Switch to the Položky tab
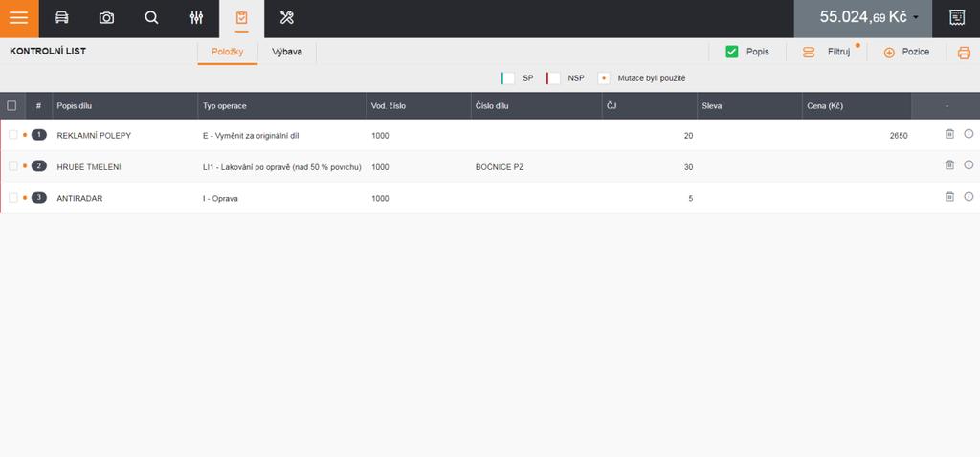980x457 pixels. pyautogui.click(x=227, y=52)
